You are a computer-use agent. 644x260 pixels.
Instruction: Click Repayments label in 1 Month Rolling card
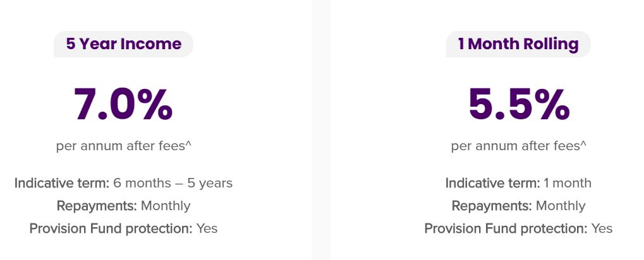[492, 206]
